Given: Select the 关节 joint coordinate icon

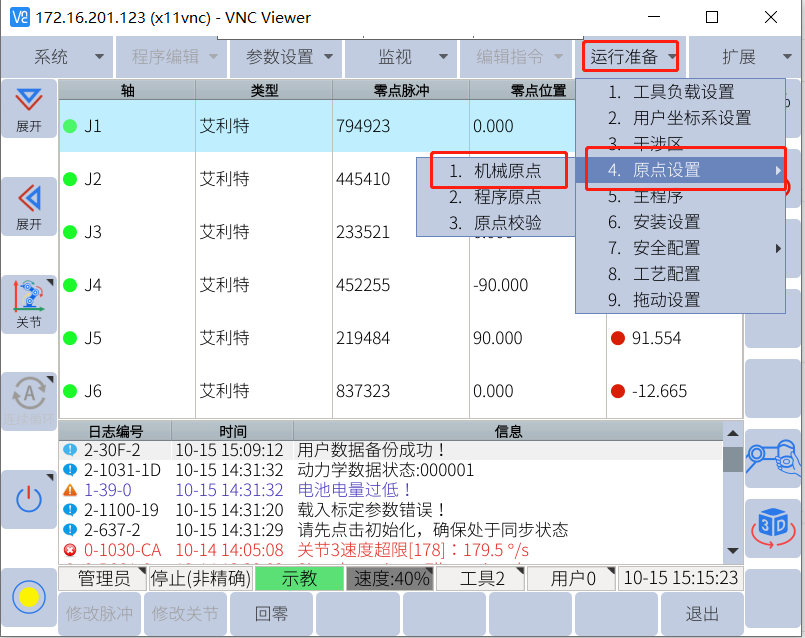Looking at the screenshot, I should 28,303.
